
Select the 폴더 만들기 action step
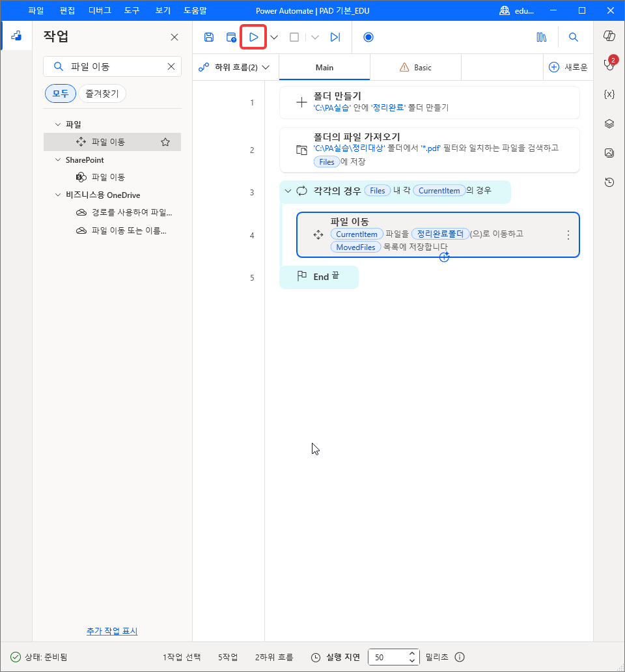coord(429,102)
